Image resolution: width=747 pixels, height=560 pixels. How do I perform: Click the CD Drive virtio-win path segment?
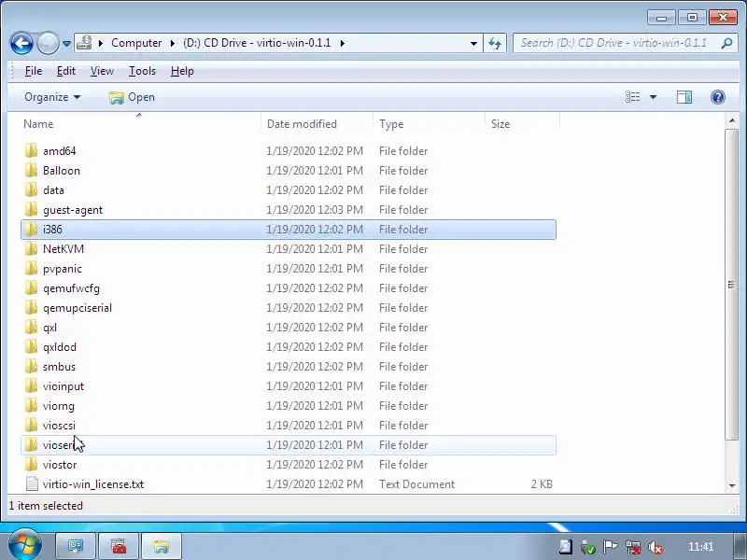point(257,43)
